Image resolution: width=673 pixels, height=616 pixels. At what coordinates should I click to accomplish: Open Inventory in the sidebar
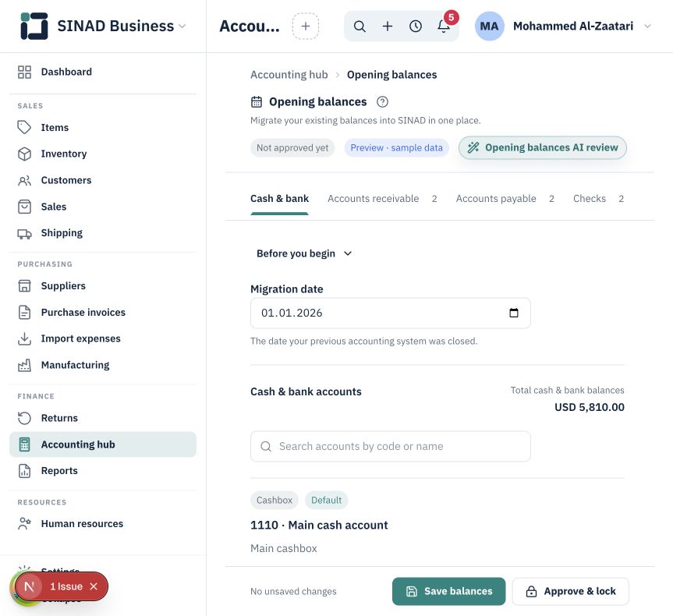103,154
